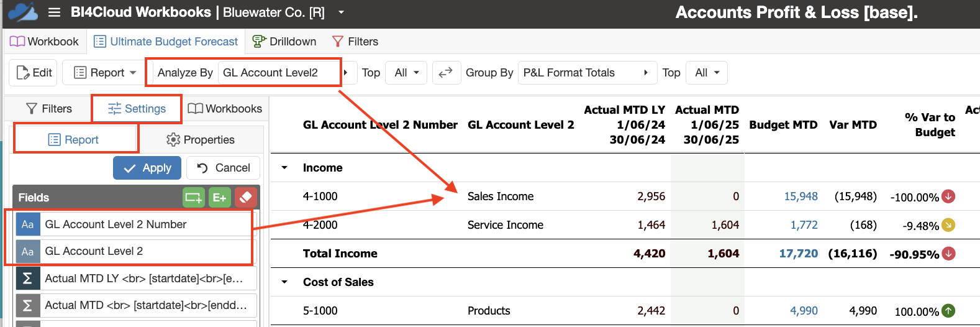Select the GL Account Level 2 field item
This screenshot has width=980, height=327.
pos(136,251)
